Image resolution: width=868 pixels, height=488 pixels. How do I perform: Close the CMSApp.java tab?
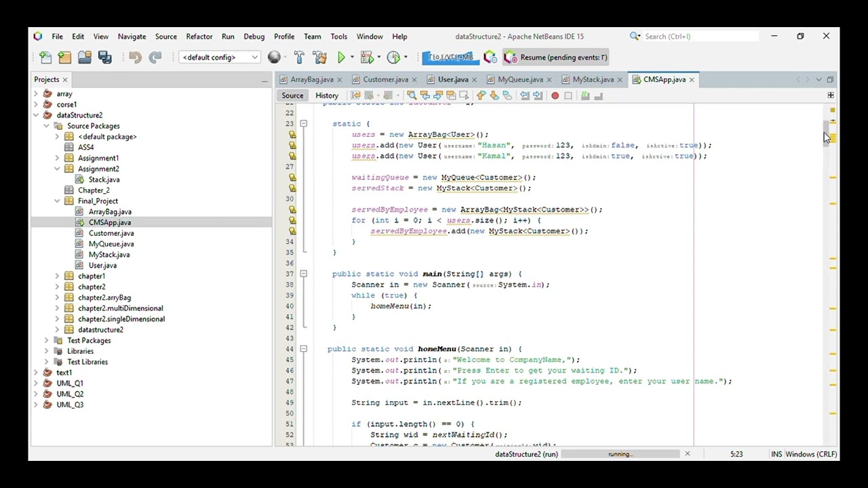pos(692,80)
